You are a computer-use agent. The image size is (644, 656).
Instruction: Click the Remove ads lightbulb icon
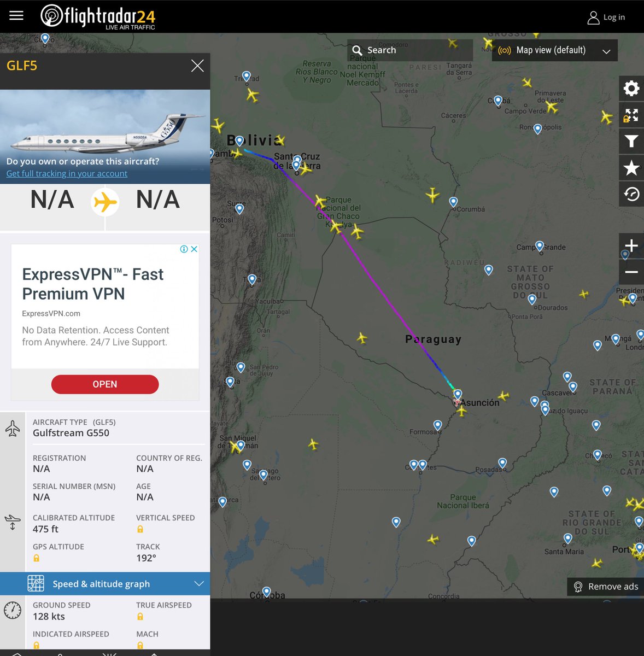coord(578,587)
